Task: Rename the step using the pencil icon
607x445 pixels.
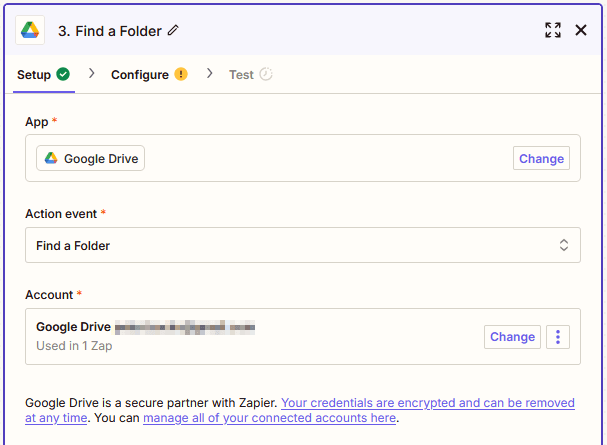Action: pyautogui.click(x=173, y=30)
